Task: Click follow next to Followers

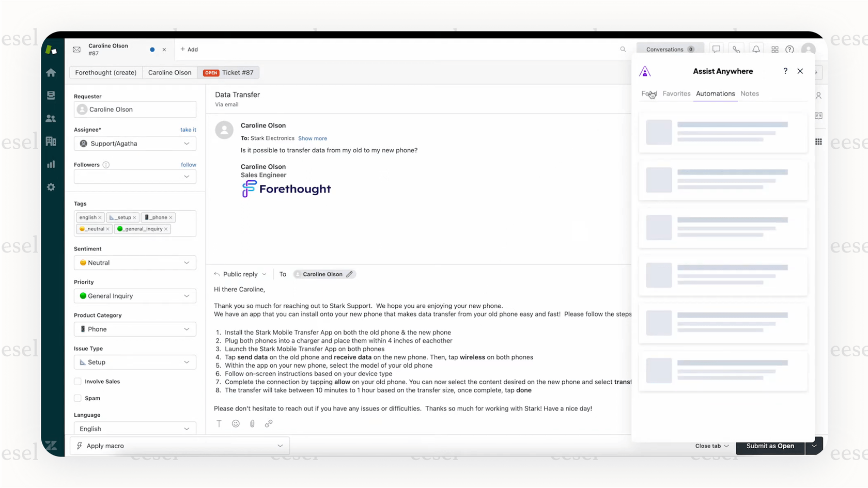Action: point(188,164)
